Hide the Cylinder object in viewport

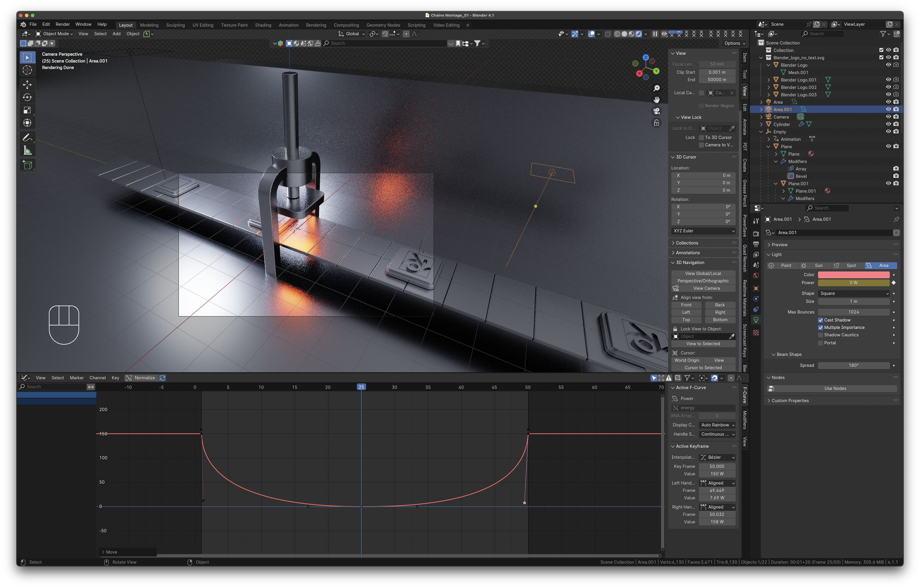(888, 124)
